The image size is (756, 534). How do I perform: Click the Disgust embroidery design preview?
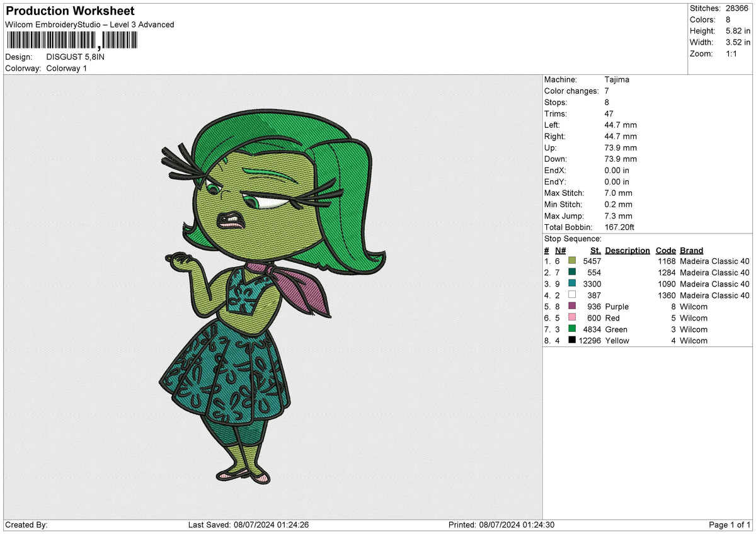coord(272,296)
